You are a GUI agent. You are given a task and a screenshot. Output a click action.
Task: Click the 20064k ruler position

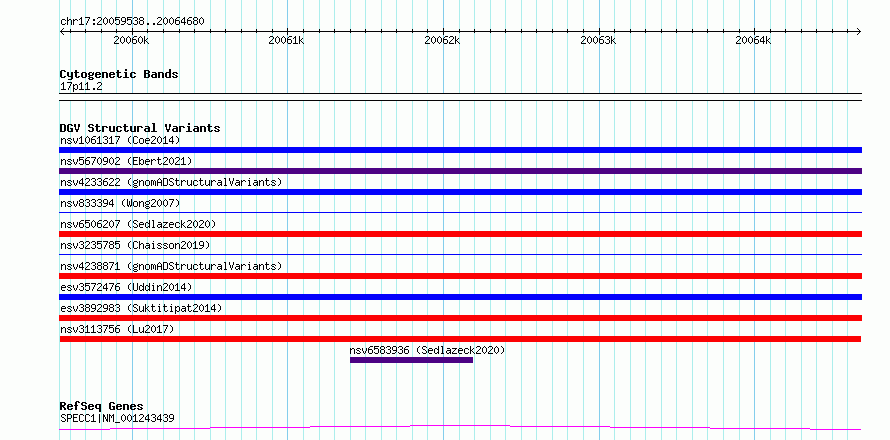754,40
